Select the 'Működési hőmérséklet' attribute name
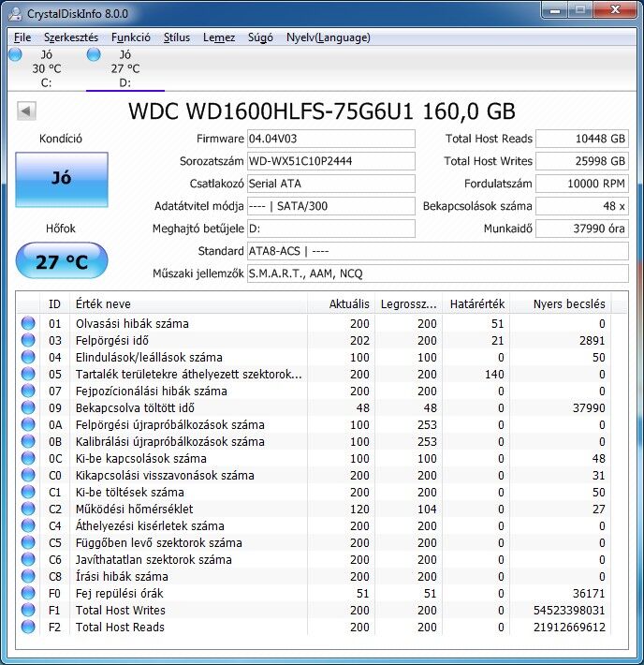The width and height of the screenshot is (644, 665). tap(135, 509)
